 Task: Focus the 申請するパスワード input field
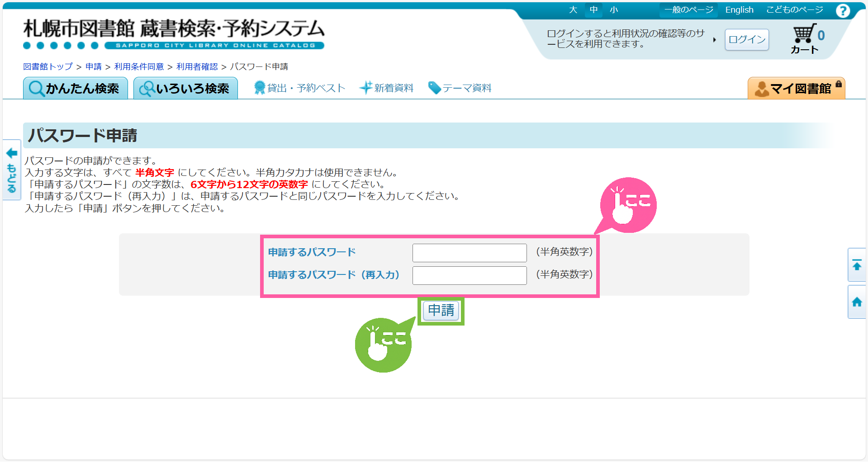tap(469, 253)
